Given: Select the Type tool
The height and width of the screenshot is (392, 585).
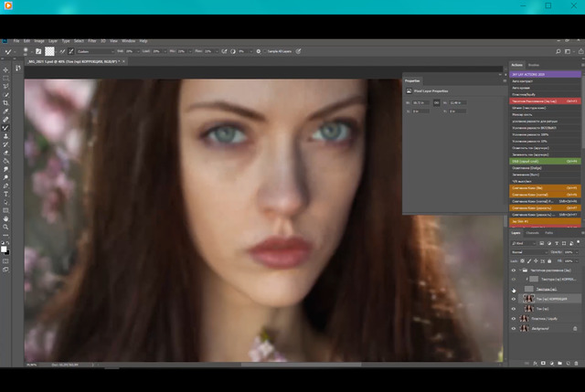Looking at the screenshot, I should coord(6,194).
